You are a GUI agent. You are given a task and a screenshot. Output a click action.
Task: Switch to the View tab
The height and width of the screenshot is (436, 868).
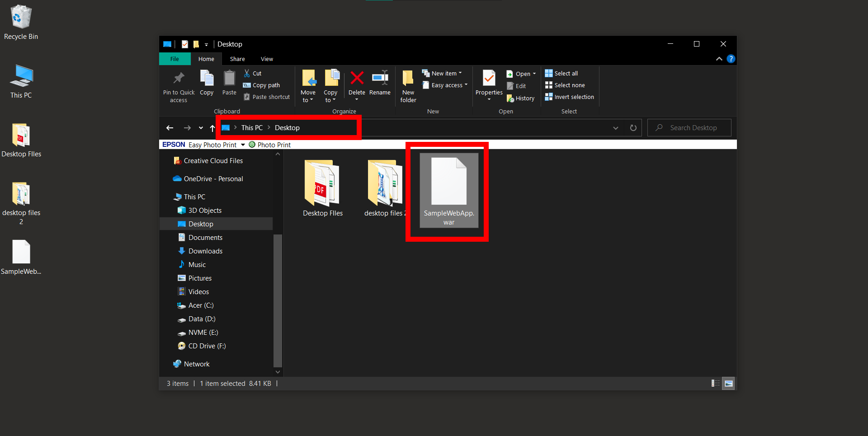coord(266,59)
